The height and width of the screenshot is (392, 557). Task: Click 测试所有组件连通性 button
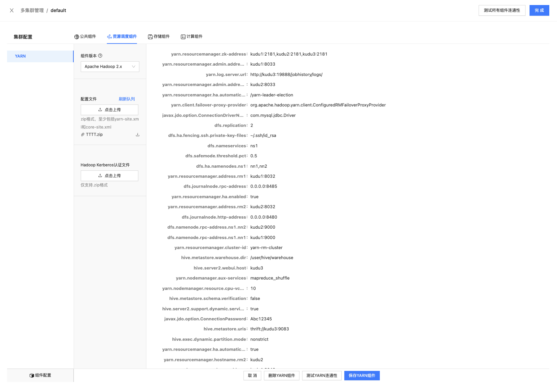pos(502,10)
